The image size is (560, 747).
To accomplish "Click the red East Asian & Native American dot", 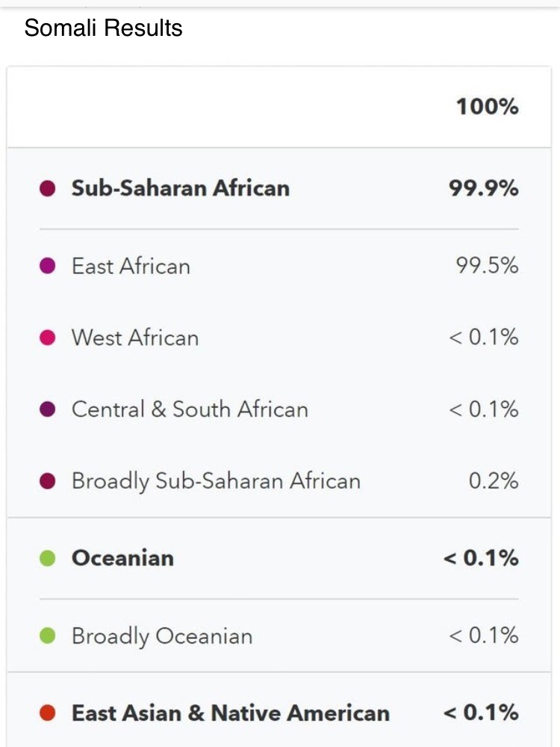I will tap(47, 713).
